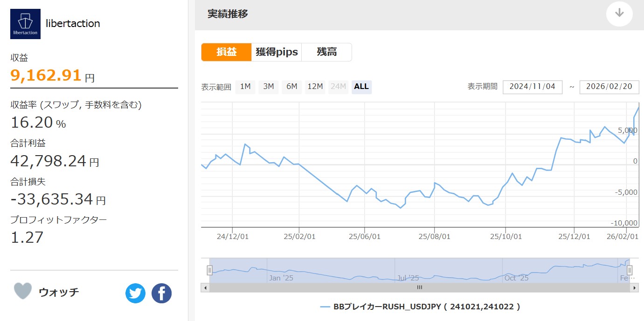The image size is (644, 321).
Task: Click the left navigator range handle
Action: click(209, 270)
